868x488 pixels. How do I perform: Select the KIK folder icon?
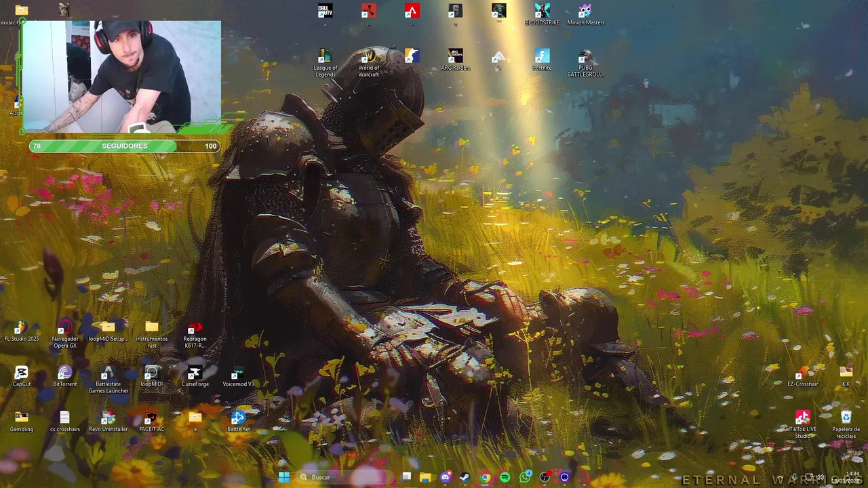pyautogui.click(x=846, y=376)
